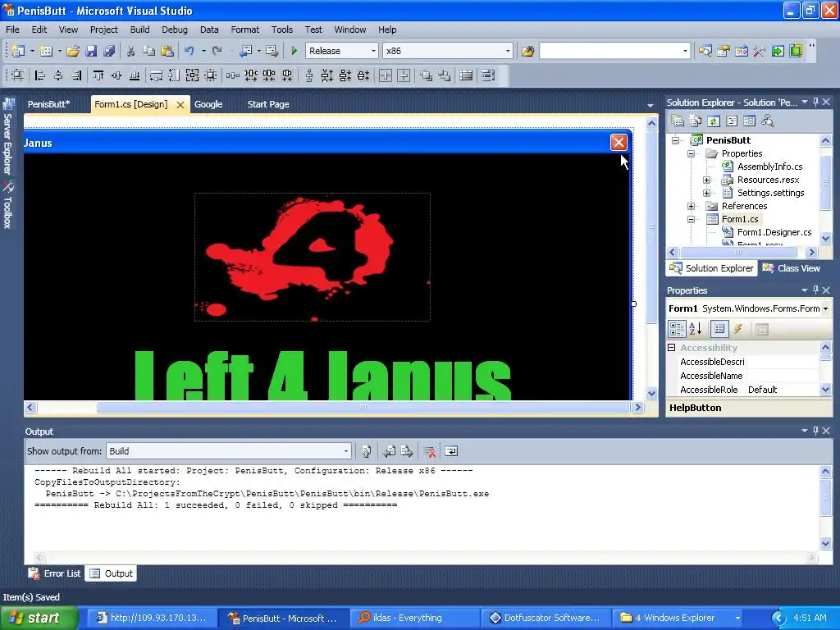Image resolution: width=840 pixels, height=630 pixels.
Task: Click the designer's horizontal scrollbar thumb
Action: pyautogui.click(x=363, y=408)
